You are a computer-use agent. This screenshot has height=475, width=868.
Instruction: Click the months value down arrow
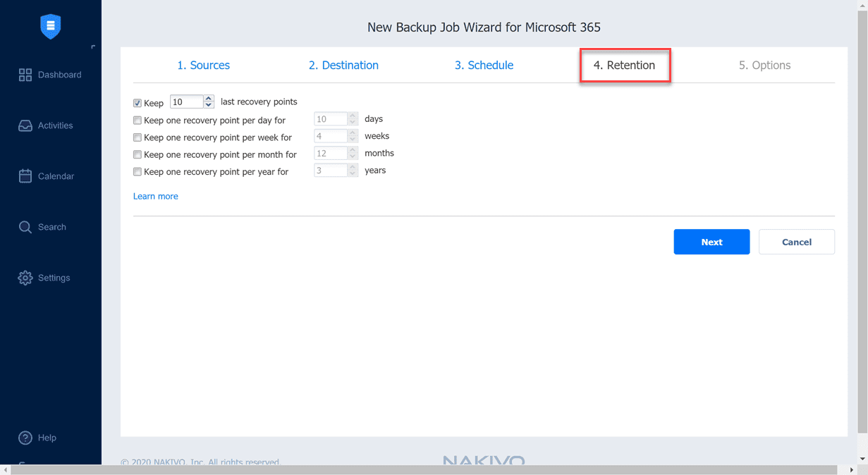(353, 156)
